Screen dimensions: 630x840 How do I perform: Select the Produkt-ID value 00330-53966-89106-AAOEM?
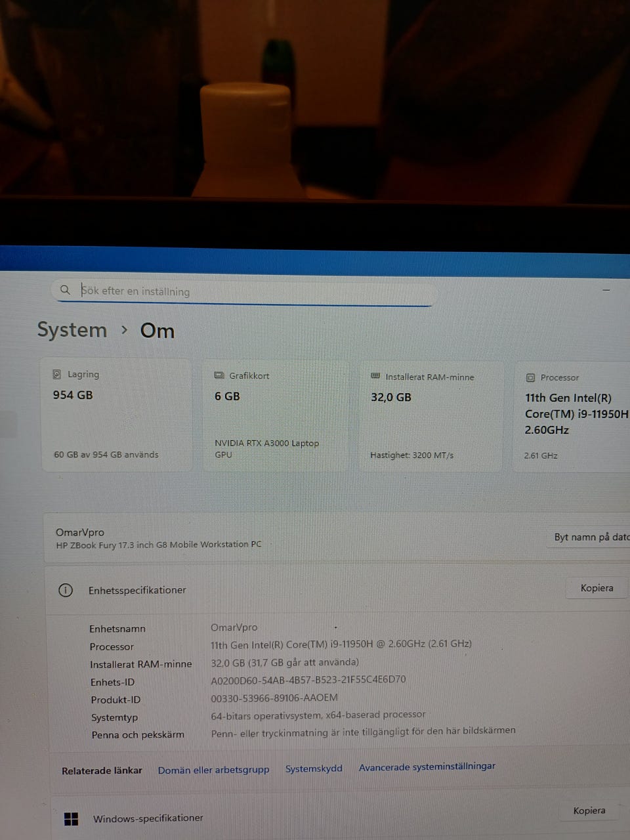coord(274,698)
